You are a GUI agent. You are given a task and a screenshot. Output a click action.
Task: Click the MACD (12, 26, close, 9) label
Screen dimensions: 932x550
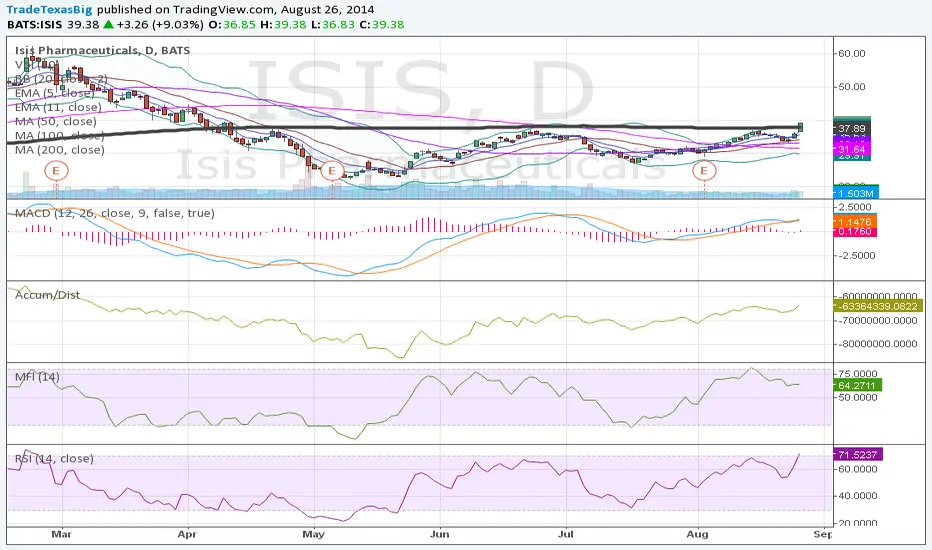pos(115,213)
